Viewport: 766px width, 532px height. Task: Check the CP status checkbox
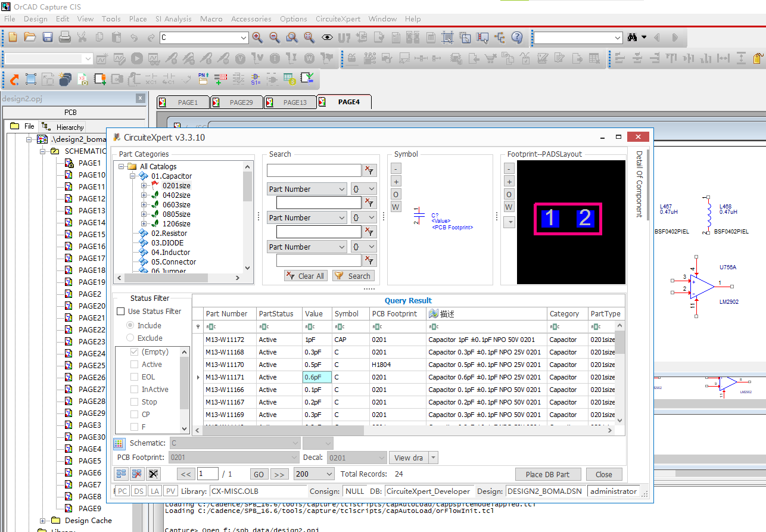click(x=134, y=415)
